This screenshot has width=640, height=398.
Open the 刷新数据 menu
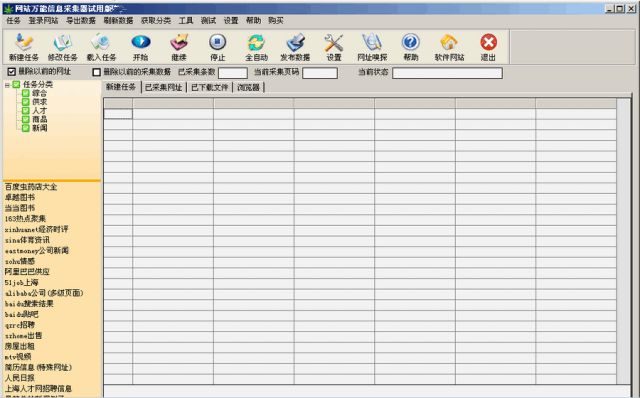pyautogui.click(x=118, y=20)
